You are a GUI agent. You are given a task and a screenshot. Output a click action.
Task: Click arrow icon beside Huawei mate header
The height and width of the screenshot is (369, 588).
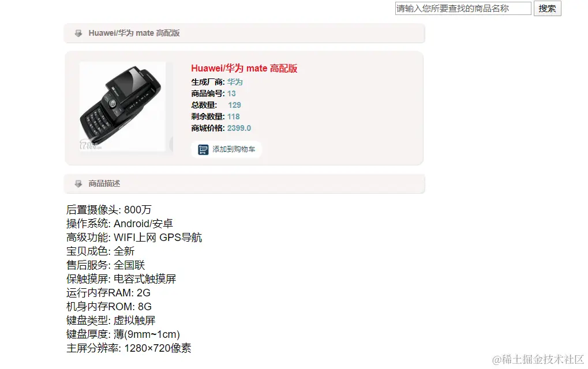(78, 33)
